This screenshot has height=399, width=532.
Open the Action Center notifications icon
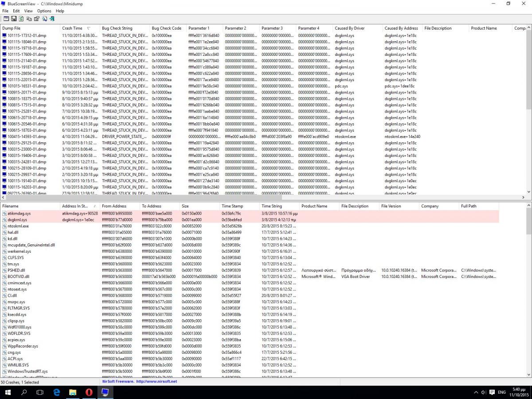coord(492,392)
